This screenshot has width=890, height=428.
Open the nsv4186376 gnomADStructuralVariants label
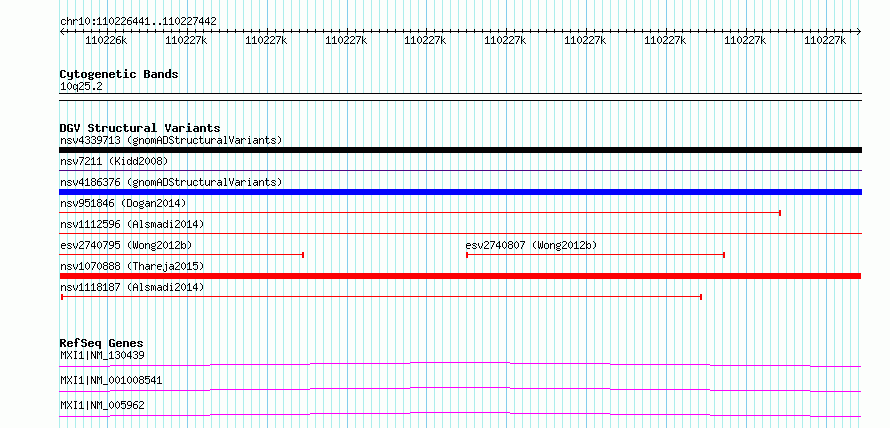click(171, 182)
